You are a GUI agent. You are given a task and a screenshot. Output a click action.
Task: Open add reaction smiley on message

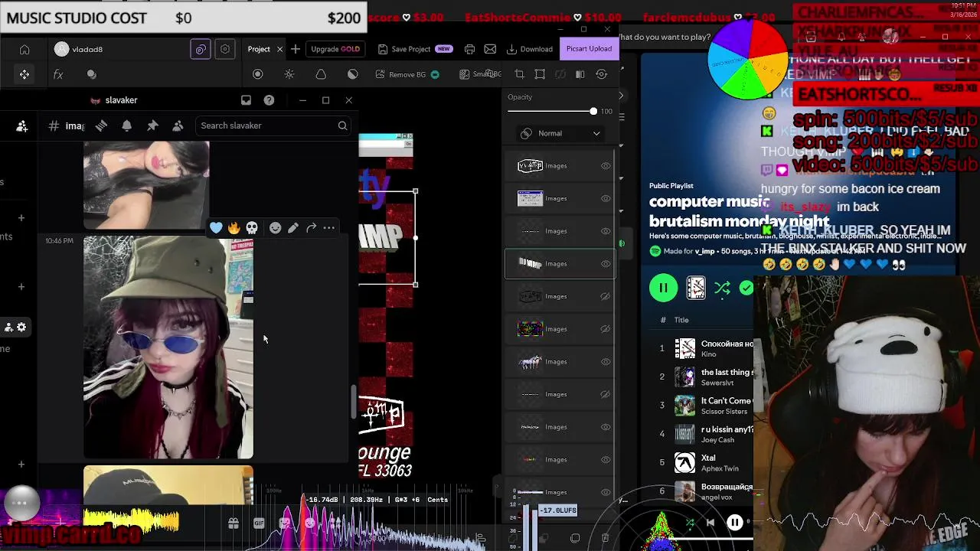pos(275,227)
